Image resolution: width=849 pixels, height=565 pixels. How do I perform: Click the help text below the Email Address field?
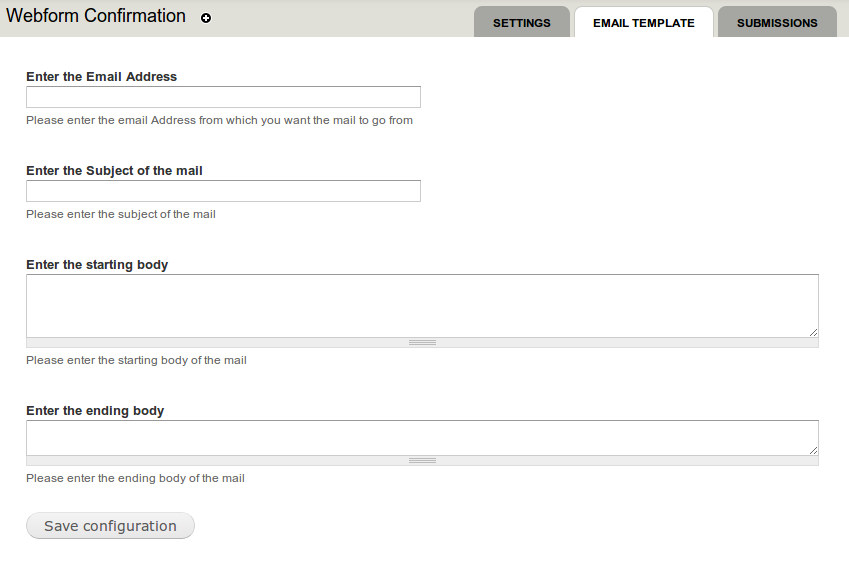click(x=219, y=120)
